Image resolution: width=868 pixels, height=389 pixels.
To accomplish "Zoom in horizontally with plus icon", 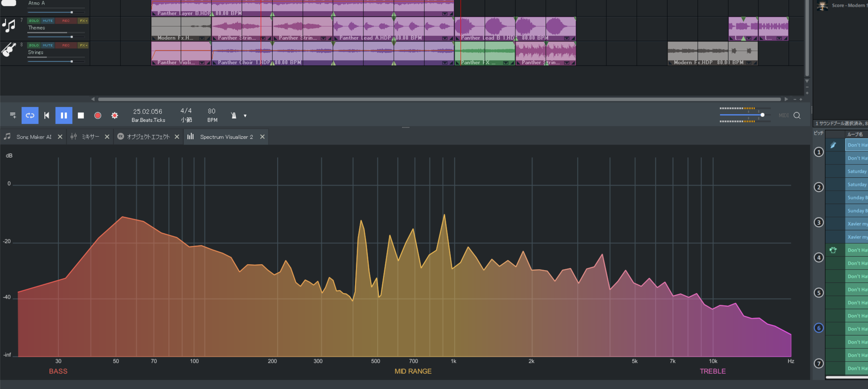I will click(x=801, y=99).
